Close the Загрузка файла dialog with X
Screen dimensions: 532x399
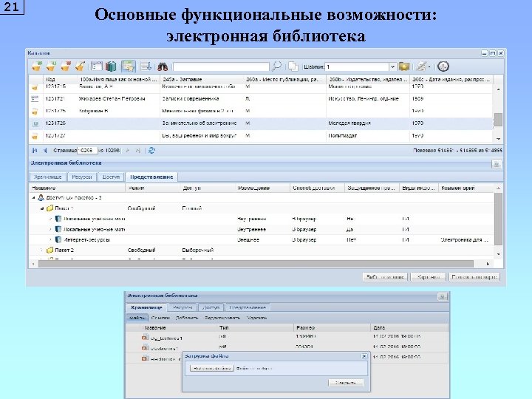364,356
